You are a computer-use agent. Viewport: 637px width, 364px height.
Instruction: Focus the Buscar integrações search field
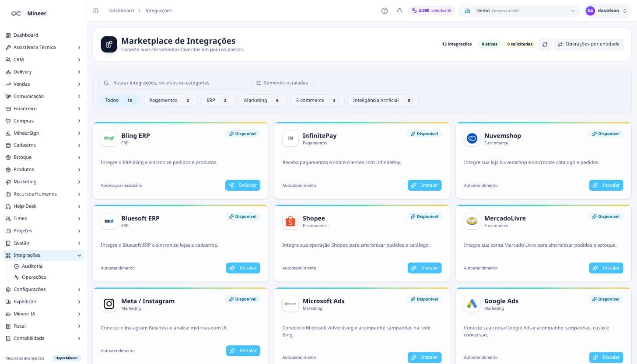(x=176, y=83)
